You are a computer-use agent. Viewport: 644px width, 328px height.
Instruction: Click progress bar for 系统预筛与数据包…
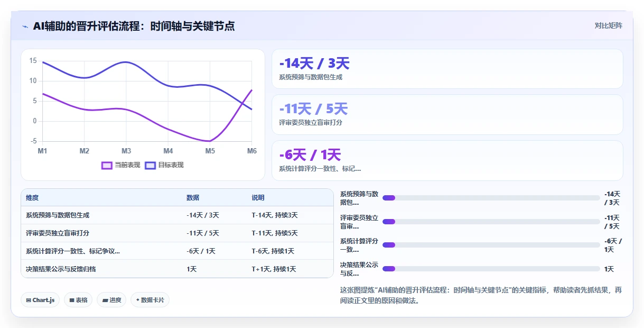point(491,198)
